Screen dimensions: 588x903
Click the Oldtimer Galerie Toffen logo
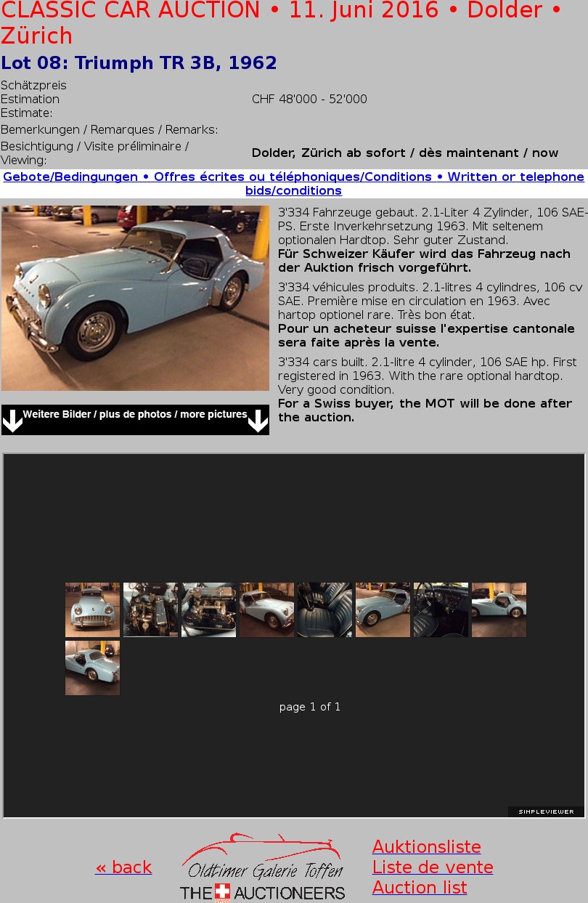pos(262,867)
